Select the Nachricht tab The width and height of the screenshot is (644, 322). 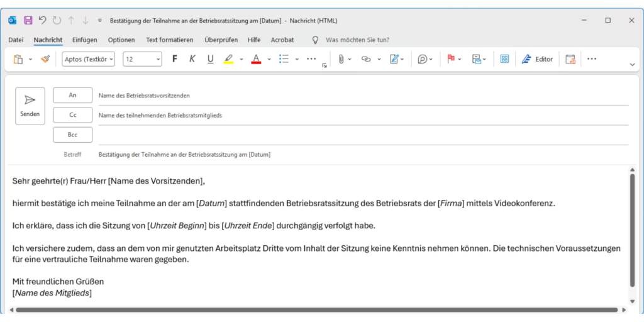coord(48,40)
